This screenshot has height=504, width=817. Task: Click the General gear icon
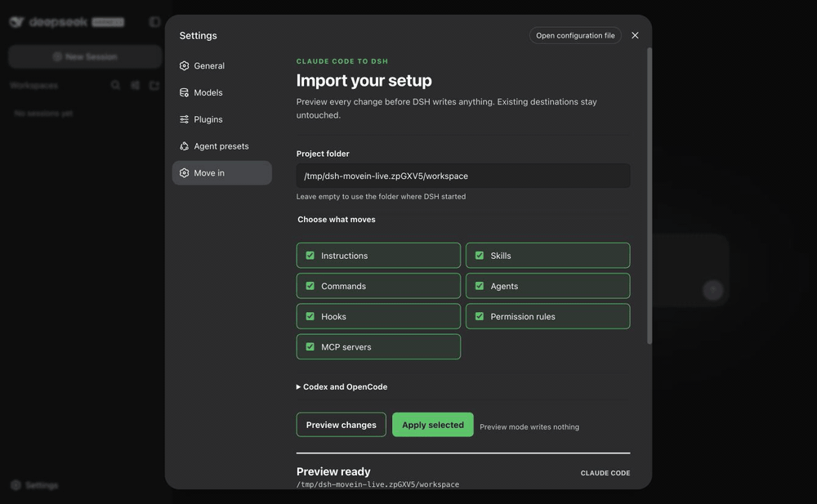pyautogui.click(x=184, y=65)
